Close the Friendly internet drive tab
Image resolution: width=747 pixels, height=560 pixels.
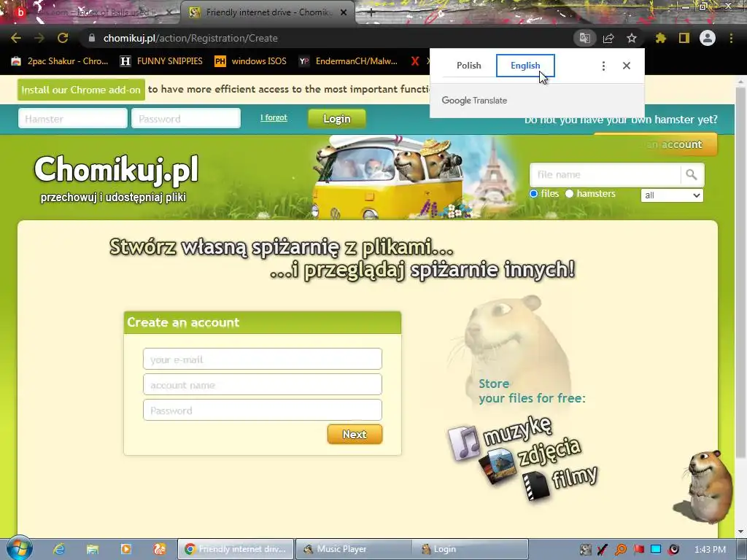[344, 13]
